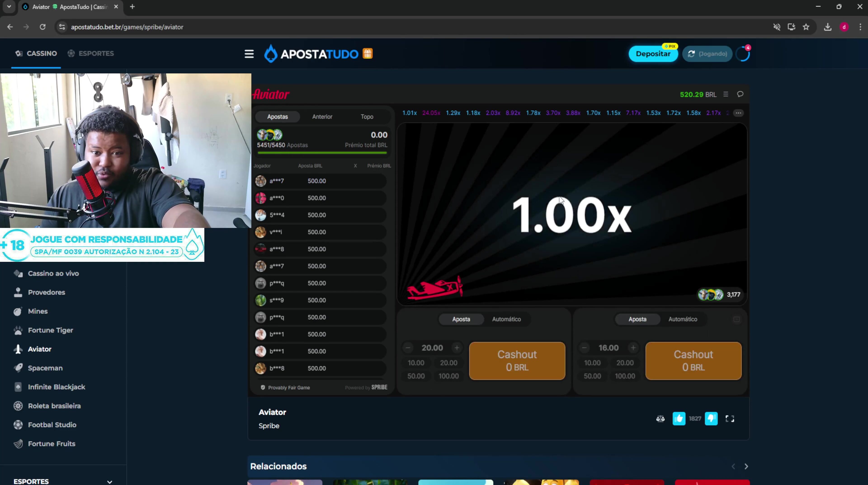868x485 pixels.
Task: Open browser downloads icon
Action: [828, 27]
